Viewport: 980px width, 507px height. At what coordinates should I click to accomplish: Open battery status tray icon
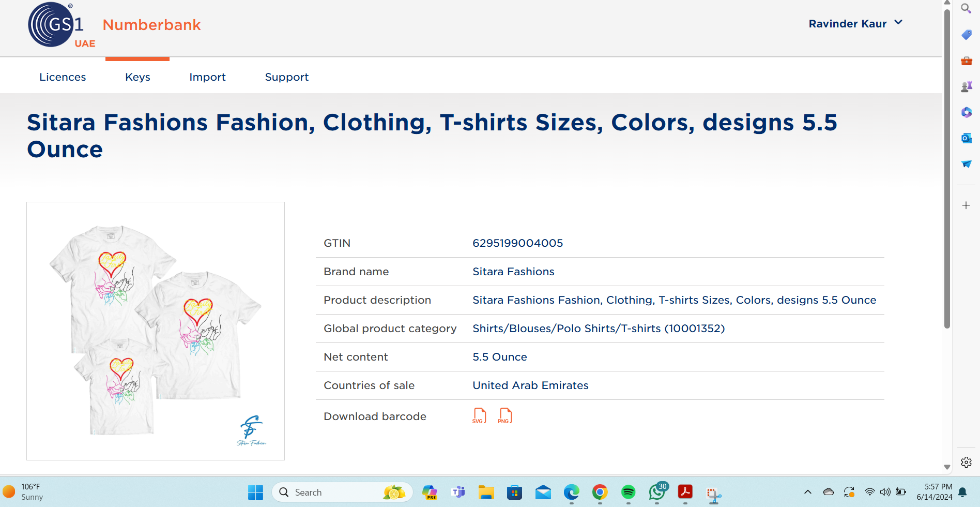901,492
